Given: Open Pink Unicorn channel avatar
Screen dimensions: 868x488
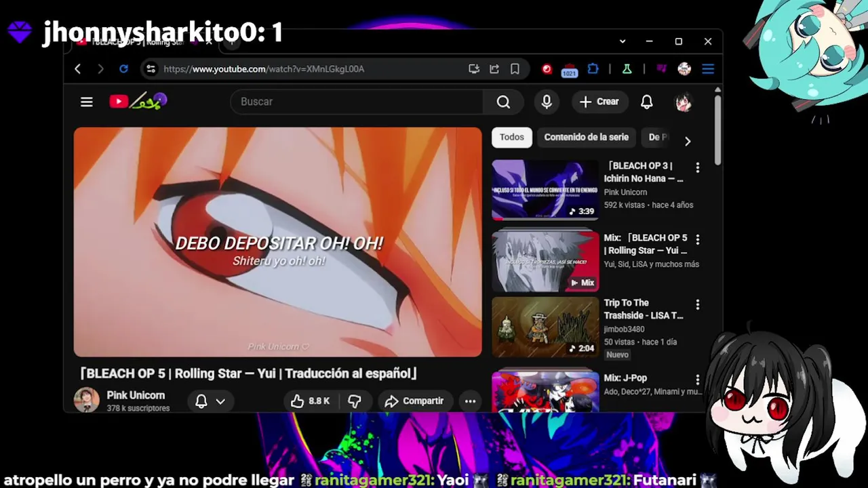Looking at the screenshot, I should [x=86, y=400].
